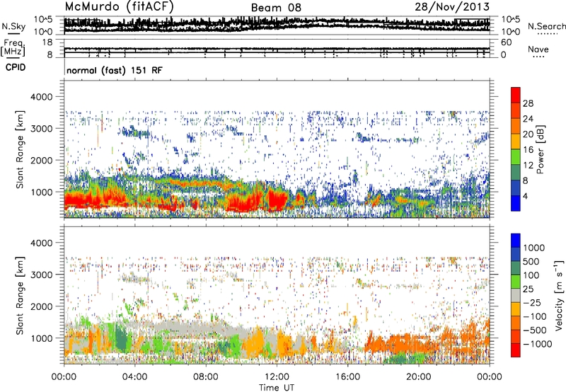Click the orange negative-velocity region in velocity panel
Viewport: 566px width, 392px height.
click(404, 344)
